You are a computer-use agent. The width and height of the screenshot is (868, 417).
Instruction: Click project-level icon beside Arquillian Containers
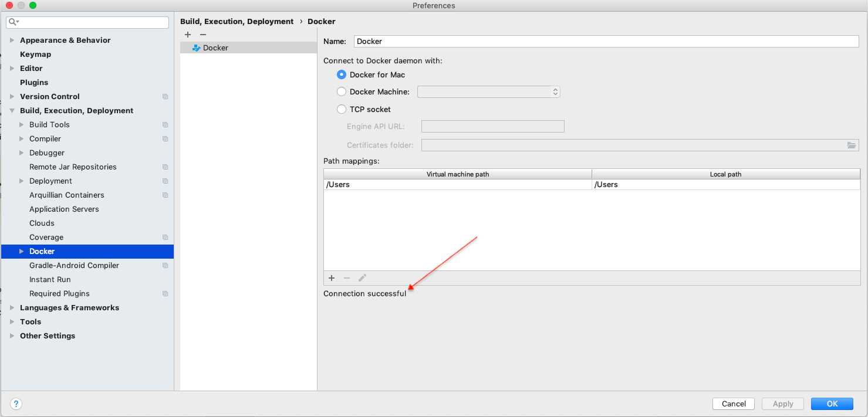pos(166,195)
